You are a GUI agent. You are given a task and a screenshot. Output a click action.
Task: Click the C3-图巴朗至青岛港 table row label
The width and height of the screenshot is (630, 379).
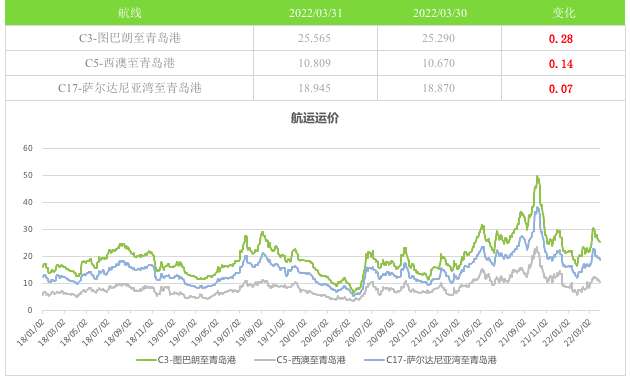(x=129, y=38)
